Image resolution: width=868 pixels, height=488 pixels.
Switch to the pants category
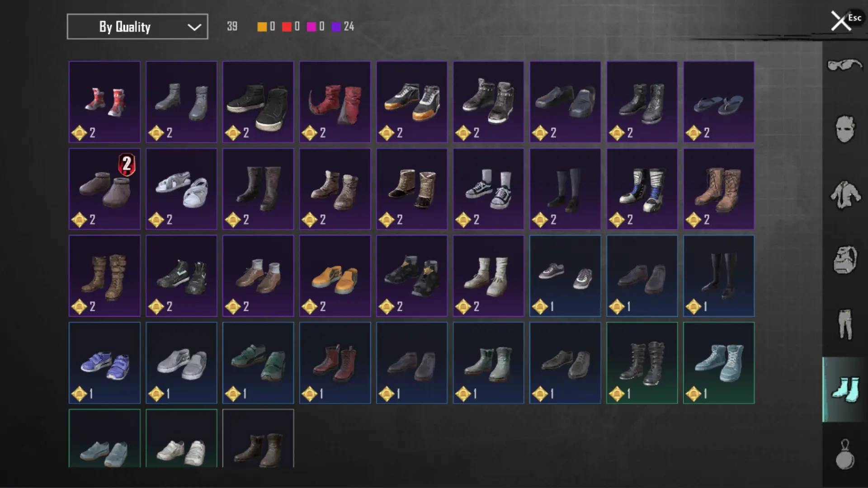coord(844,324)
